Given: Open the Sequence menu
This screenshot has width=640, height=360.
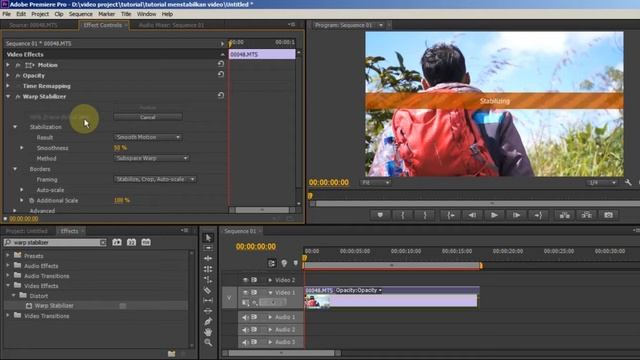Looking at the screenshot, I should 81,14.
